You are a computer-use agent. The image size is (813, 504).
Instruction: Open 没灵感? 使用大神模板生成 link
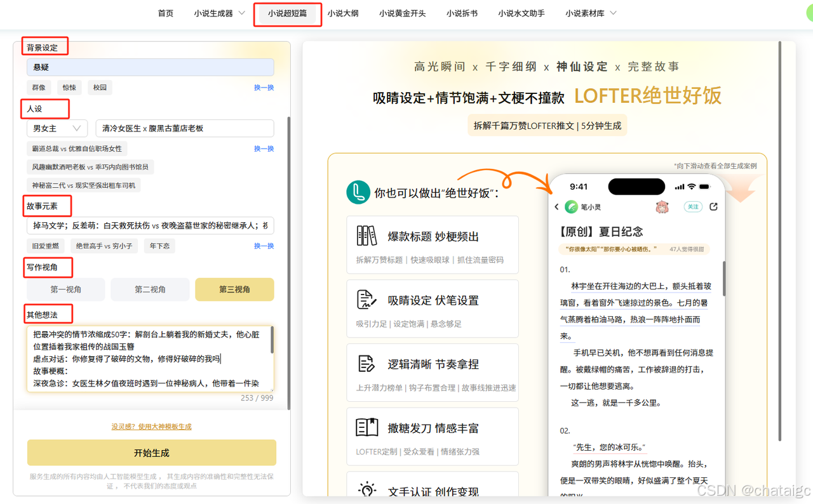(151, 427)
